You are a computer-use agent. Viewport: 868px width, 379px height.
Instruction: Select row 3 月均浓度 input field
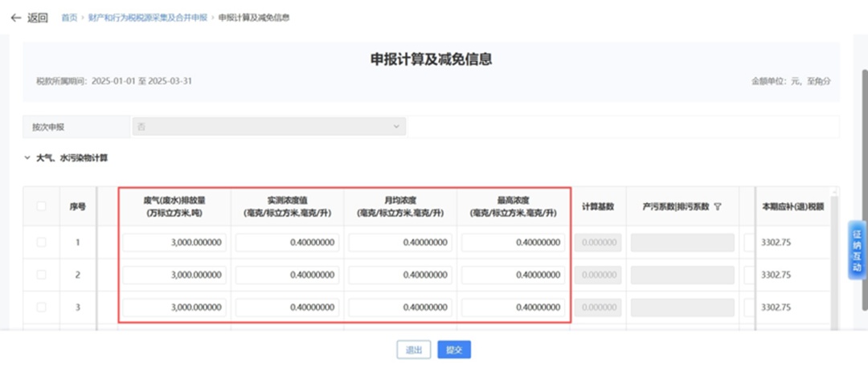pyautogui.click(x=400, y=307)
